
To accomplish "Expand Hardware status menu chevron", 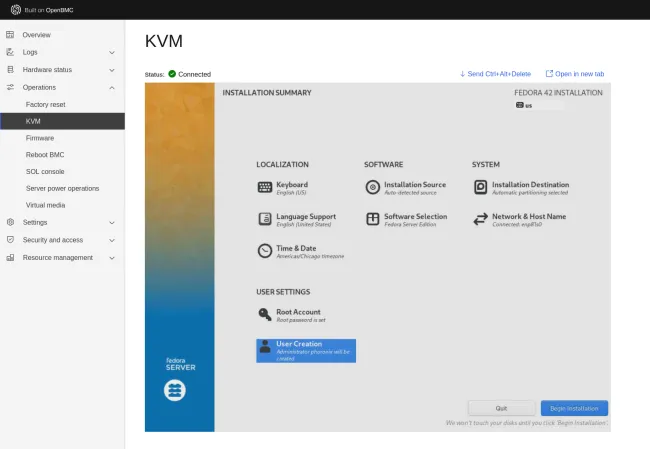I will (111, 70).
